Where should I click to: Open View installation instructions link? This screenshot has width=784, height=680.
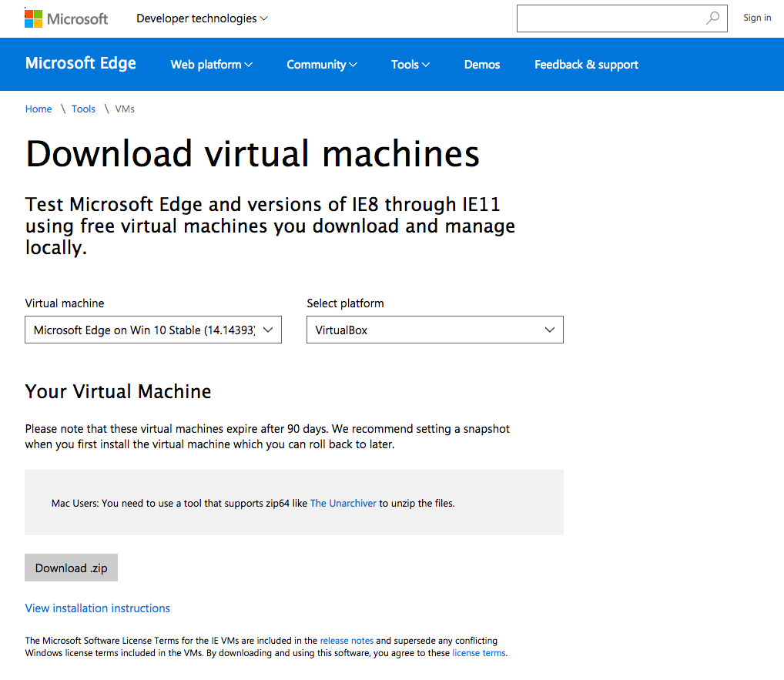tap(98, 608)
